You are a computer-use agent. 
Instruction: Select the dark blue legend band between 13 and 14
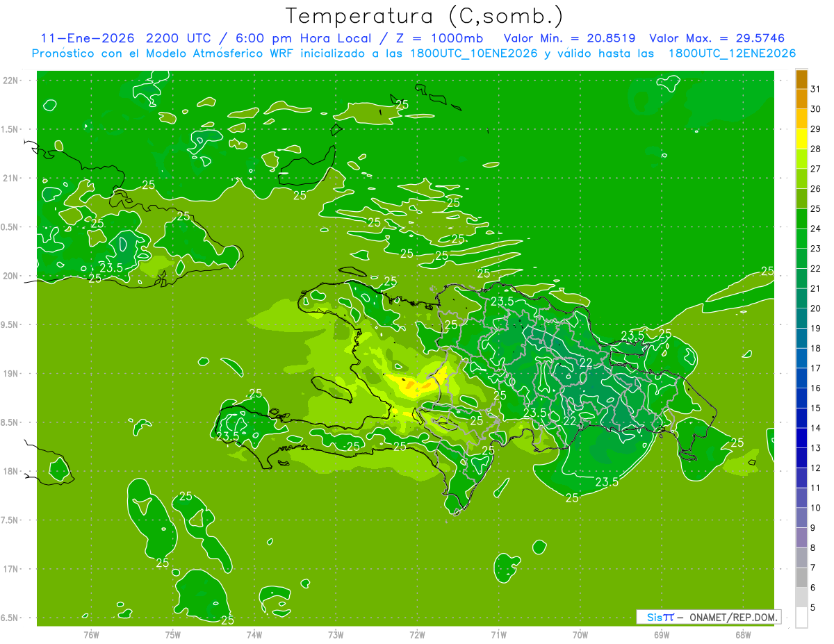(x=801, y=438)
